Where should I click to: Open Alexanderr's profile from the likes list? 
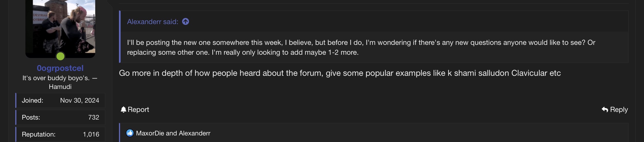tap(195, 133)
